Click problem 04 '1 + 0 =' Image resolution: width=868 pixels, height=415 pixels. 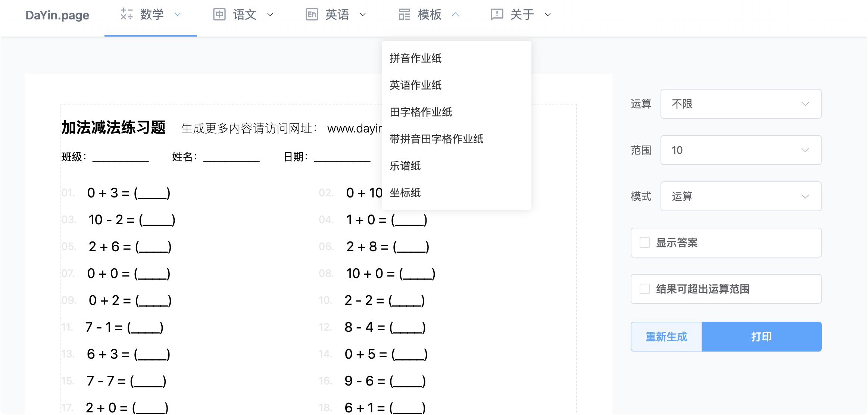coord(387,220)
